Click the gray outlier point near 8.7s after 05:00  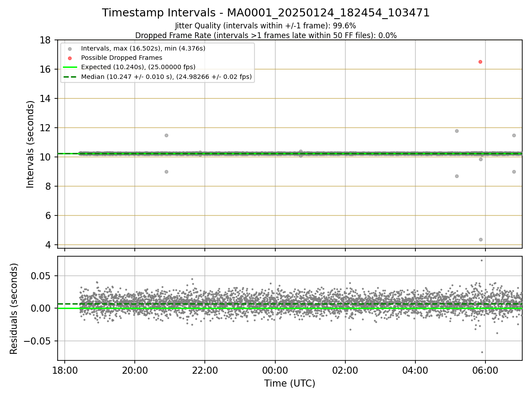457,176
